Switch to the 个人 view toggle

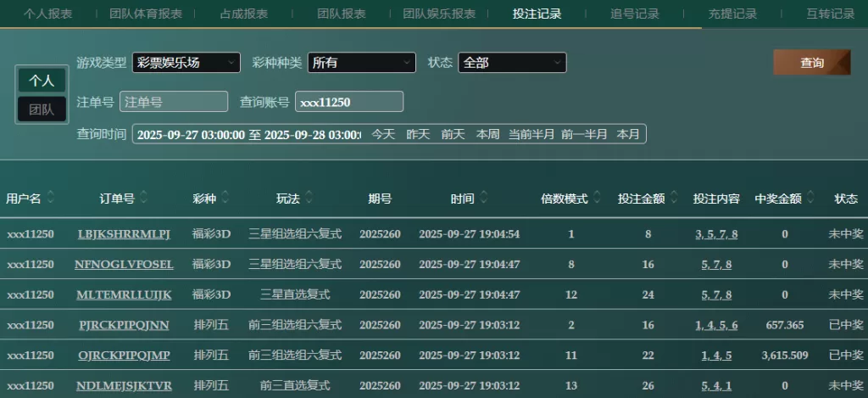42,81
